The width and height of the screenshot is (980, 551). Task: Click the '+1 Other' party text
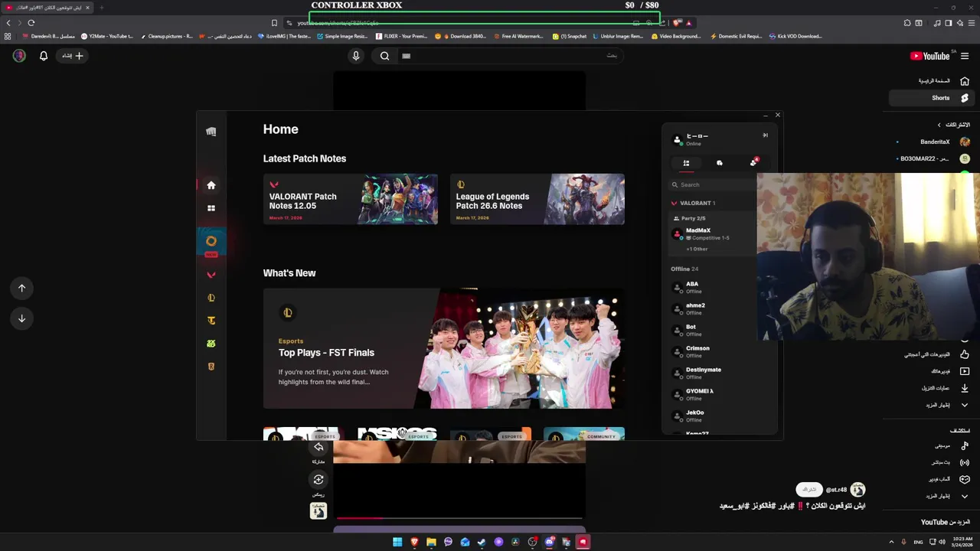point(697,249)
